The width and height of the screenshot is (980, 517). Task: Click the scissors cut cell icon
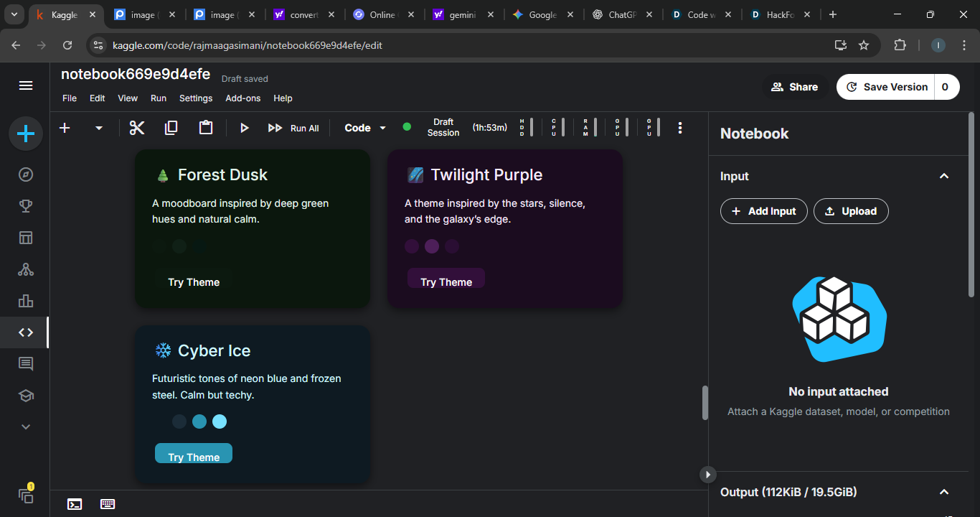point(136,128)
